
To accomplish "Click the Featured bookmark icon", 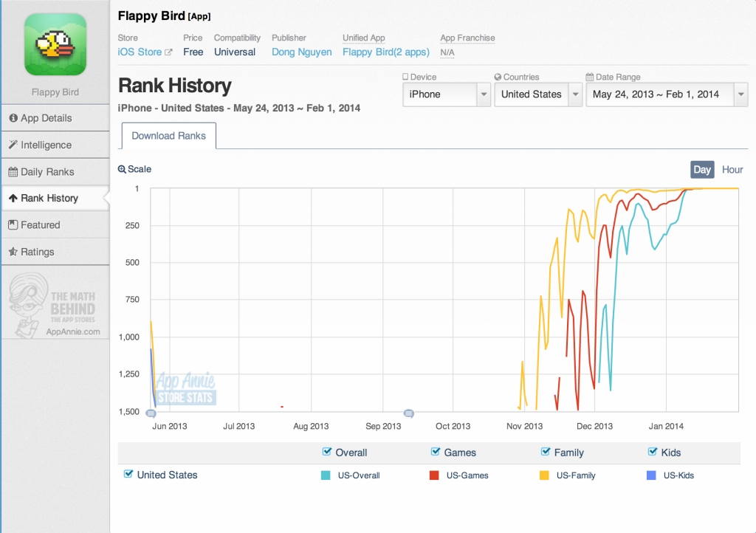I will click(13, 225).
